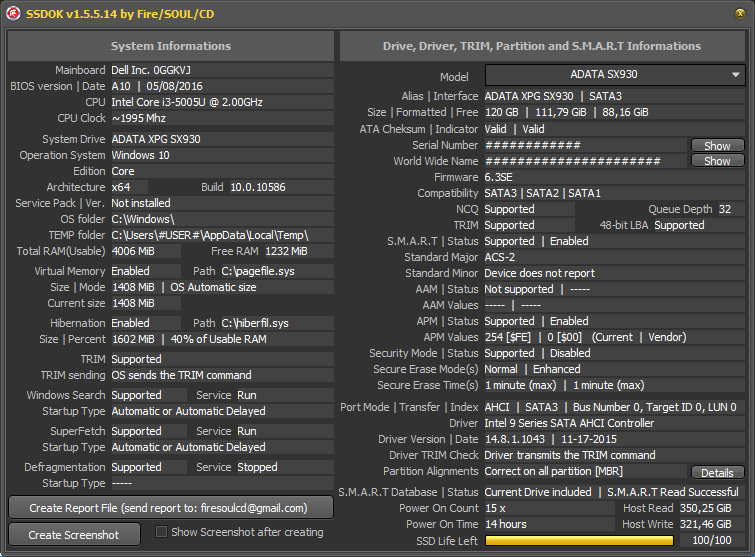Screen dimensions: 755x557
Task: Select the Drive, Driver, TRIM, Partition header
Action: click(x=542, y=46)
